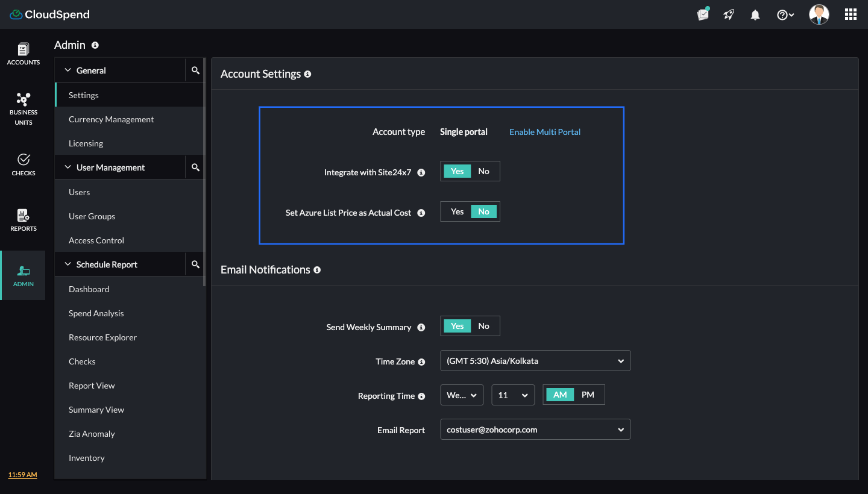Click the CloudSpend logo
The width and height of the screenshot is (868, 494).
[50, 14]
